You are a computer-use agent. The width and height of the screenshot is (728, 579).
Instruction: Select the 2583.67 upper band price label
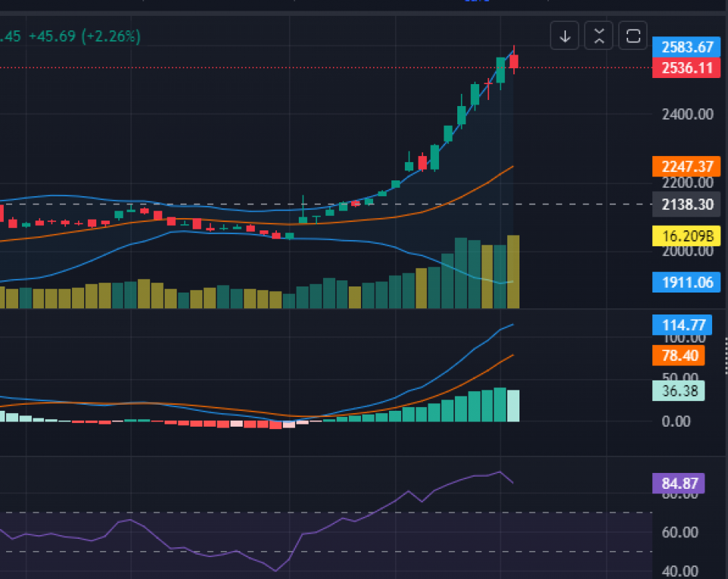point(686,47)
